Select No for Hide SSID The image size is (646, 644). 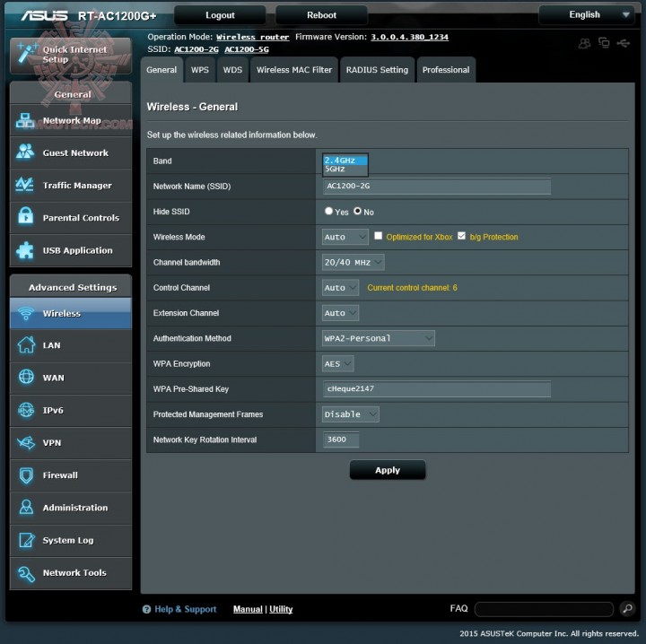[357, 211]
